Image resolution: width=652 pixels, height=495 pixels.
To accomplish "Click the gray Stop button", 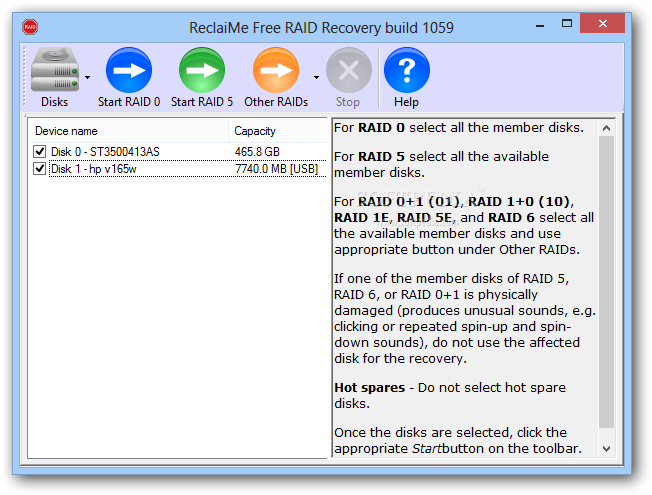I will [348, 77].
